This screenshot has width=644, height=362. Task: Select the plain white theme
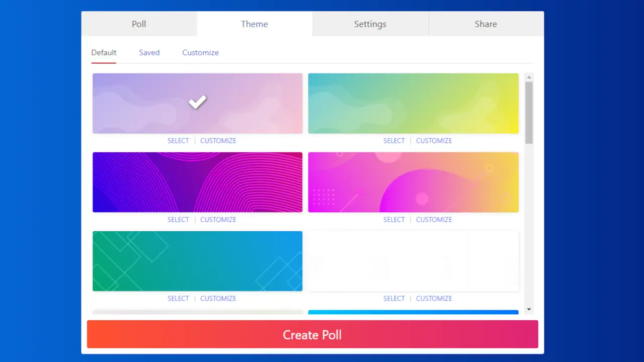click(394, 298)
